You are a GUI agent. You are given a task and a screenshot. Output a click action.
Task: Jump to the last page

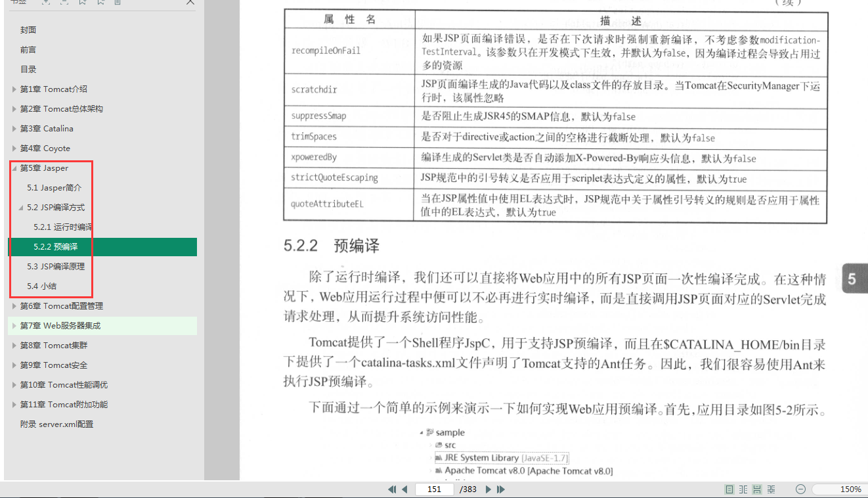click(501, 489)
